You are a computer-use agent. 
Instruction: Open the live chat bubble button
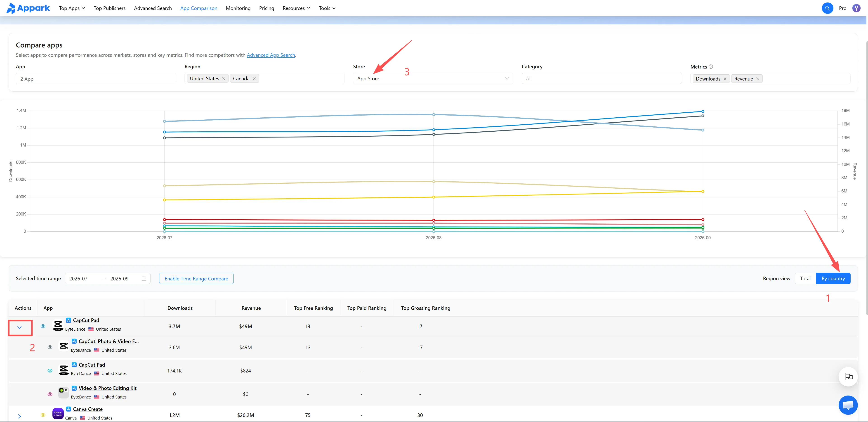pos(848,405)
